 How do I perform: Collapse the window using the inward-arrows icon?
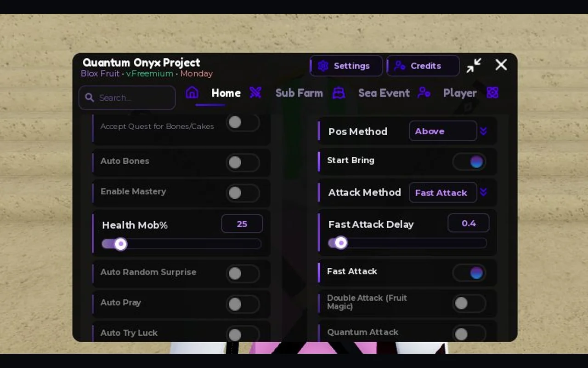point(474,65)
